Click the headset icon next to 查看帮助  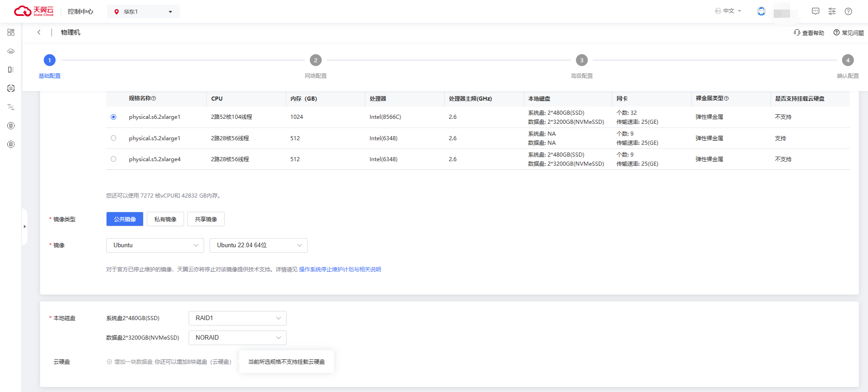(797, 32)
